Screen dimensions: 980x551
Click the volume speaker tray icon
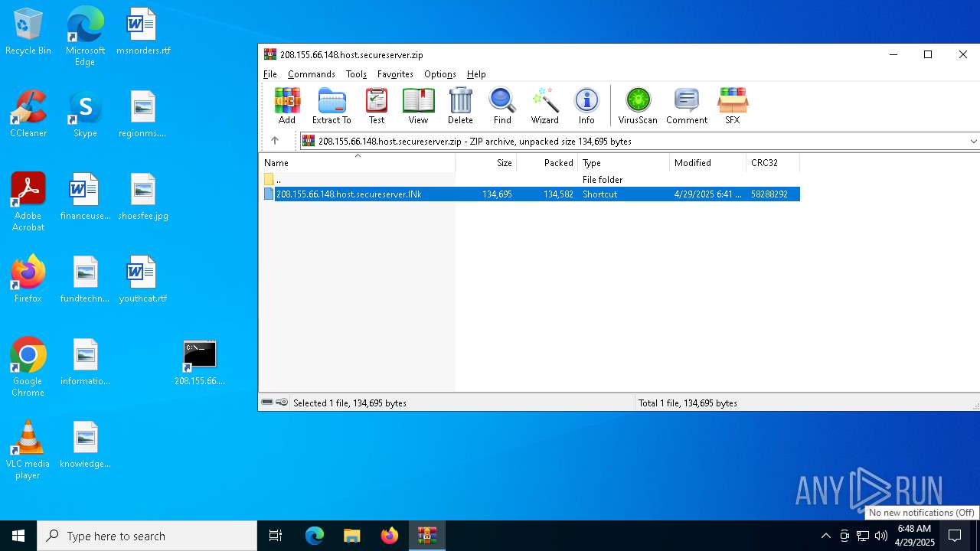tap(881, 536)
